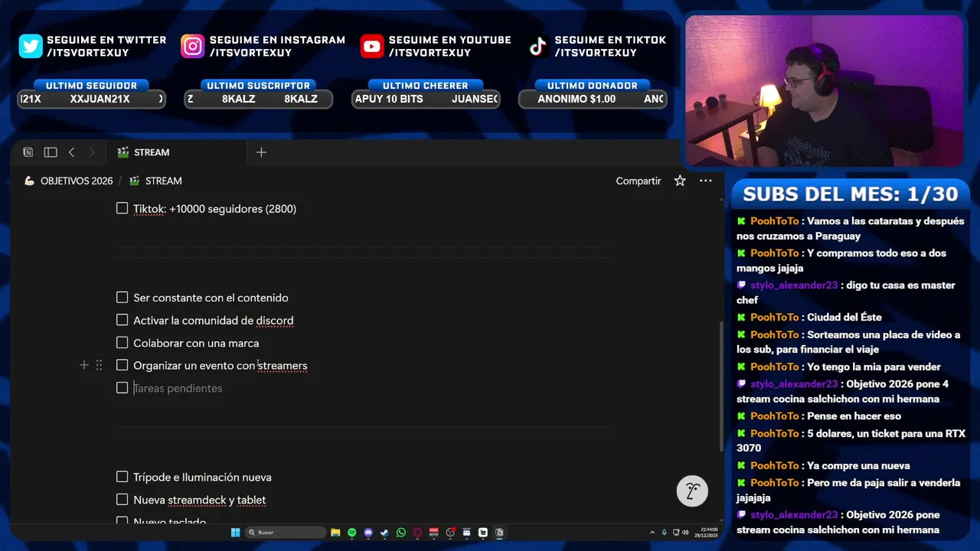Click STREAM in the breadcrumb
This screenshot has width=980, height=551.
pos(155,181)
